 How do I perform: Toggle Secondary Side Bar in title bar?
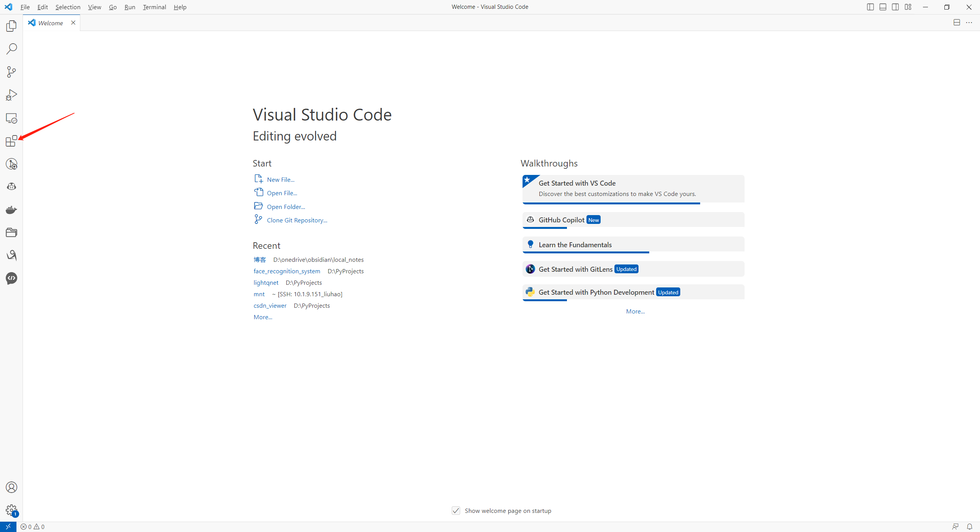895,7
